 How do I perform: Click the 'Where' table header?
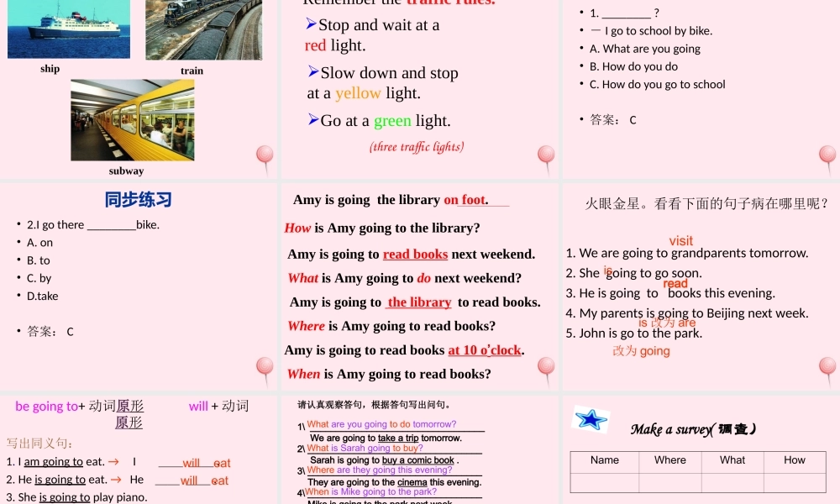[x=669, y=460]
